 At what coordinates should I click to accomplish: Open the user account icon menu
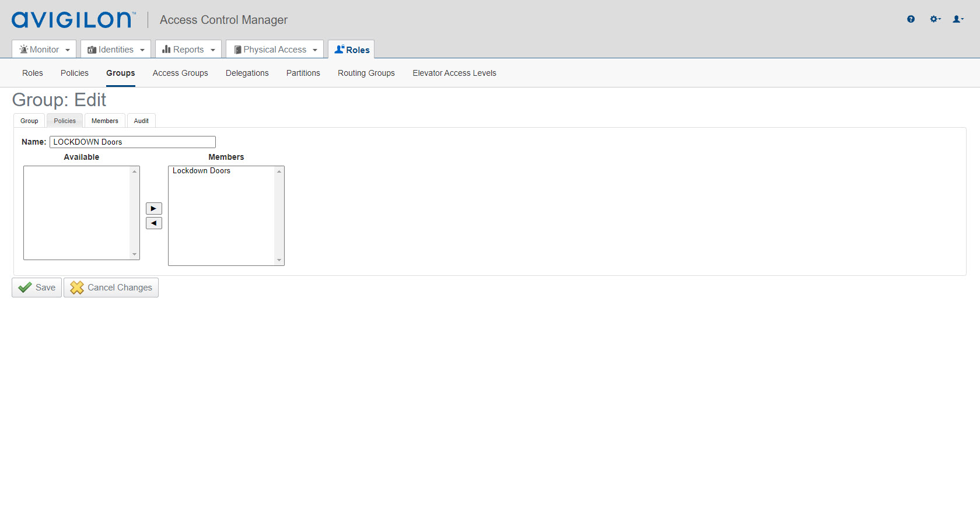click(958, 19)
